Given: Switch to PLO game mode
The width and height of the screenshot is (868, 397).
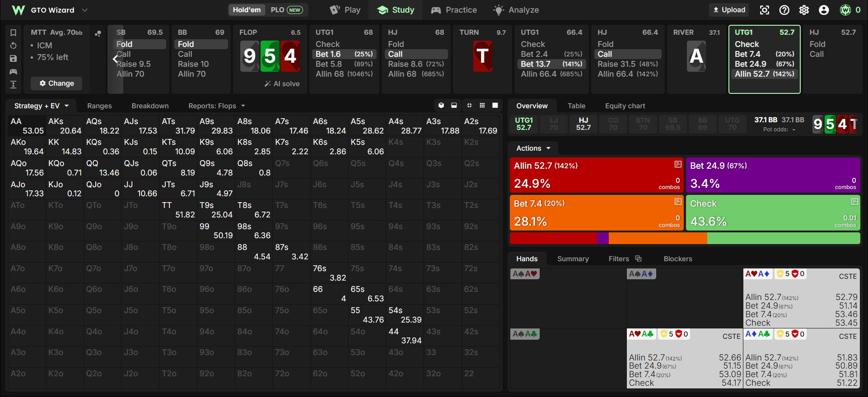Looking at the screenshot, I should [286, 10].
